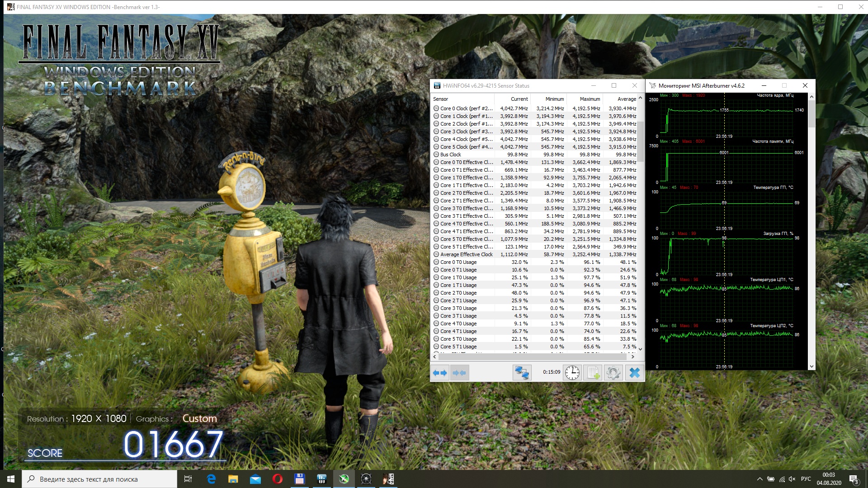
Task: Open Opera browser from taskbar
Action: coord(277,479)
